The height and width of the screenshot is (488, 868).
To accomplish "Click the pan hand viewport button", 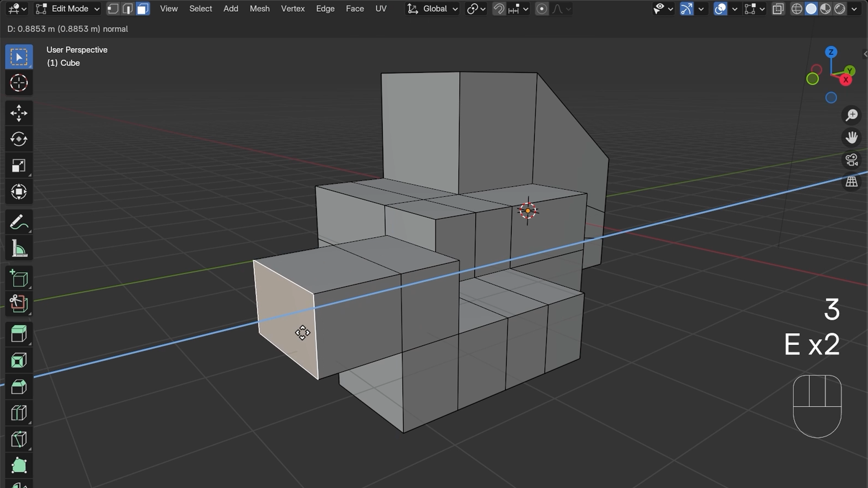I will click(852, 137).
